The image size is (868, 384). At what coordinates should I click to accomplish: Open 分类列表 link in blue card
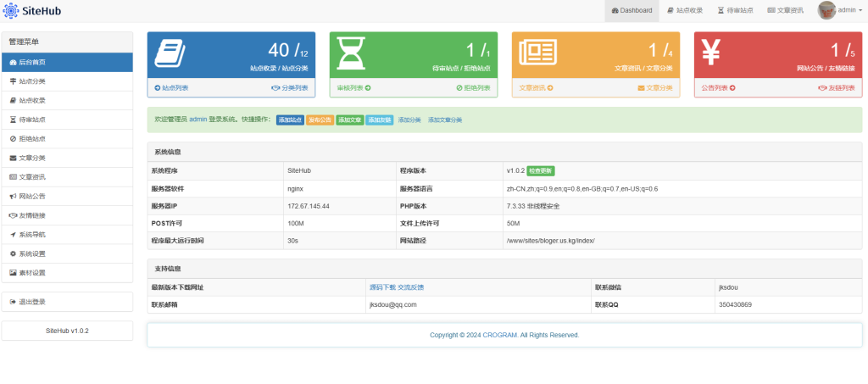(x=290, y=88)
